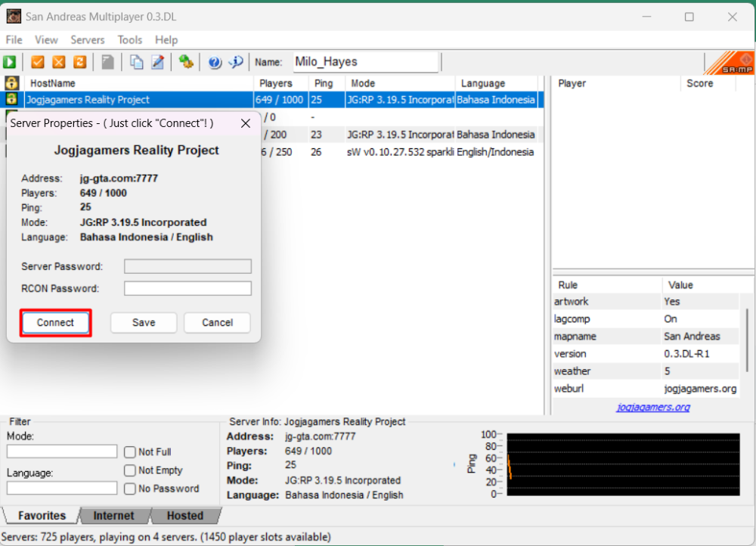Click the Score column header
756x546 pixels.
click(x=708, y=83)
